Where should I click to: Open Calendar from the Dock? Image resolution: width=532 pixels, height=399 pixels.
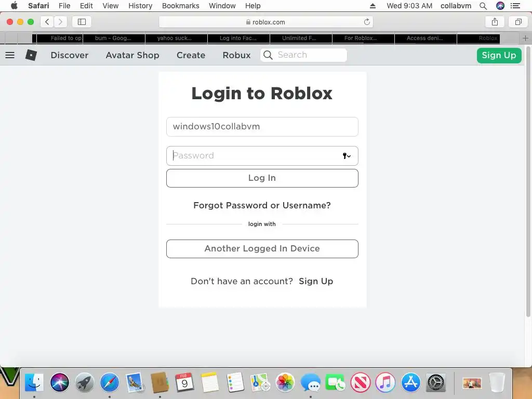point(185,382)
